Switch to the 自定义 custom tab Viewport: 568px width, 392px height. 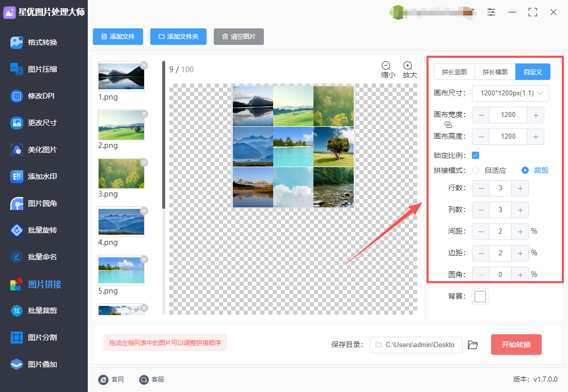coord(533,72)
